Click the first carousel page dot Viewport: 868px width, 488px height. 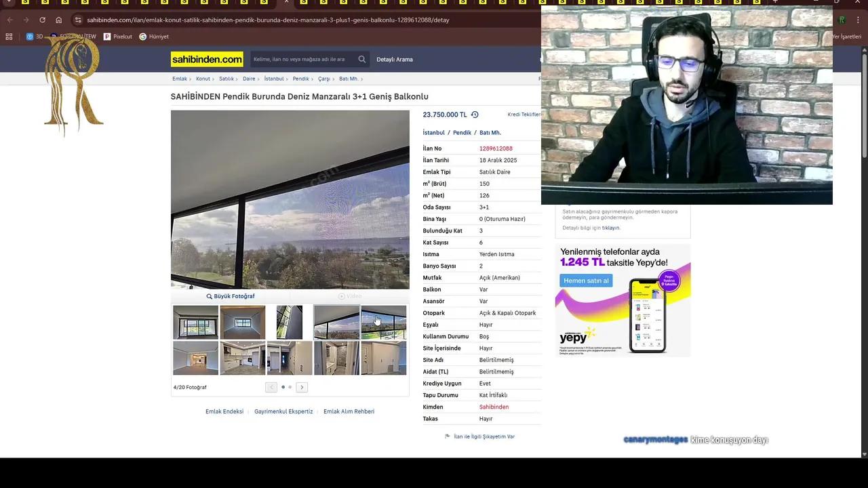[x=283, y=387]
